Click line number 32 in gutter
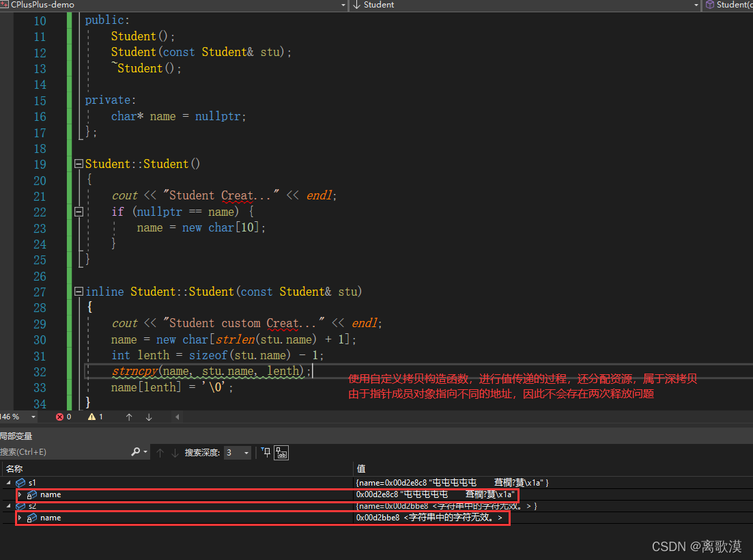753x560 pixels. (x=40, y=372)
